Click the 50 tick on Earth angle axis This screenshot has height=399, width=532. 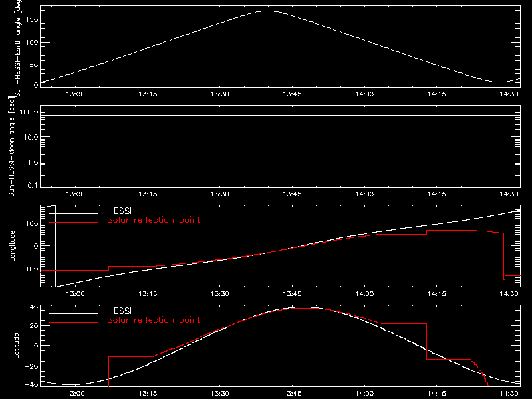pyautogui.click(x=34, y=65)
